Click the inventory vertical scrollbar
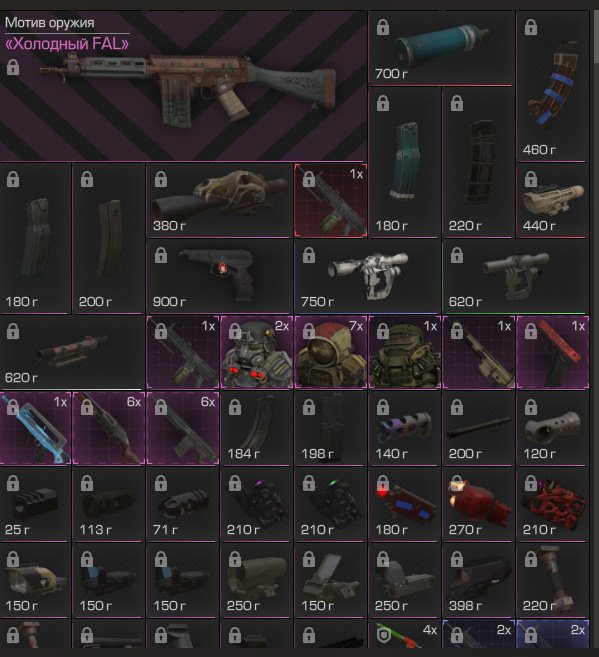The height and width of the screenshot is (657, 599). pyautogui.click(x=596, y=37)
